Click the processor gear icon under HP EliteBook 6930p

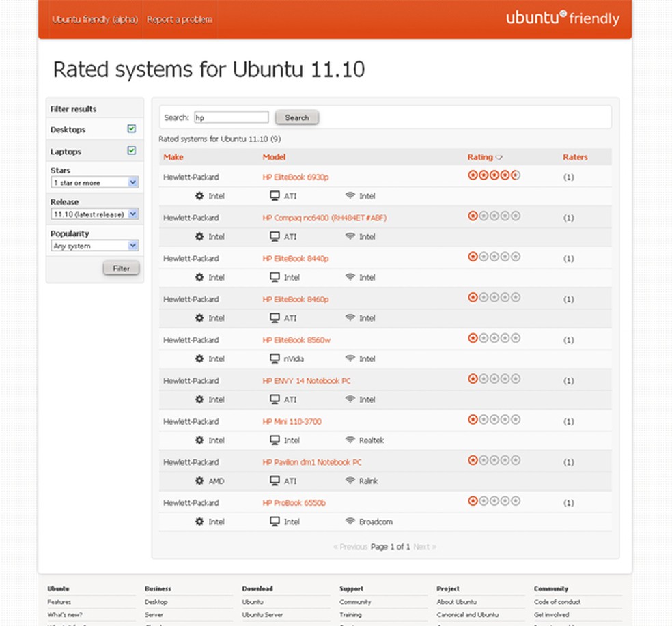[199, 196]
